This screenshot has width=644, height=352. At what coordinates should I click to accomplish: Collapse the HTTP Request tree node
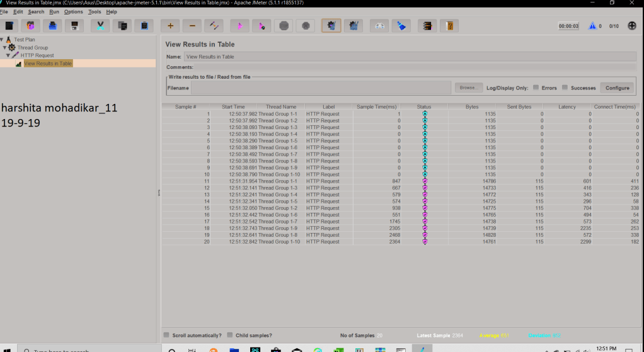(8, 55)
